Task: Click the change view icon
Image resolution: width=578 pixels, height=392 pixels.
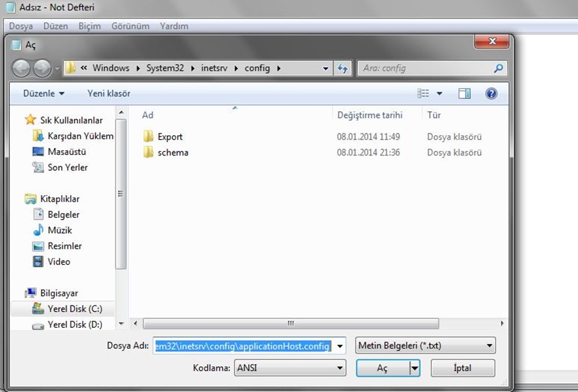Action: click(x=423, y=94)
